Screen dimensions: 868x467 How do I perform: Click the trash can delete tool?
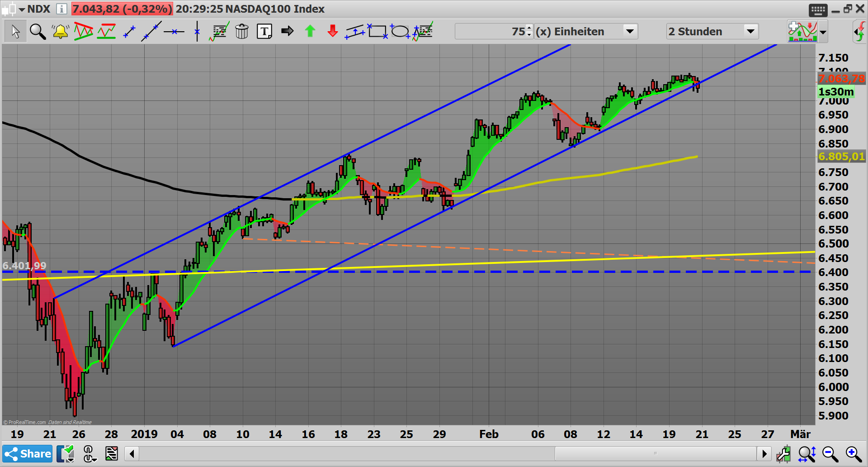pyautogui.click(x=242, y=31)
